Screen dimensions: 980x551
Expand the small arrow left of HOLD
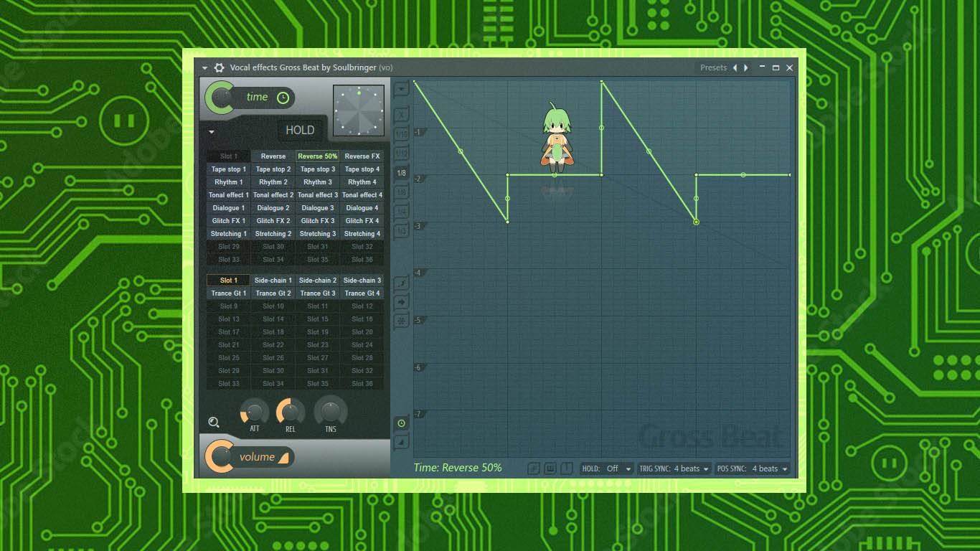pyautogui.click(x=212, y=132)
